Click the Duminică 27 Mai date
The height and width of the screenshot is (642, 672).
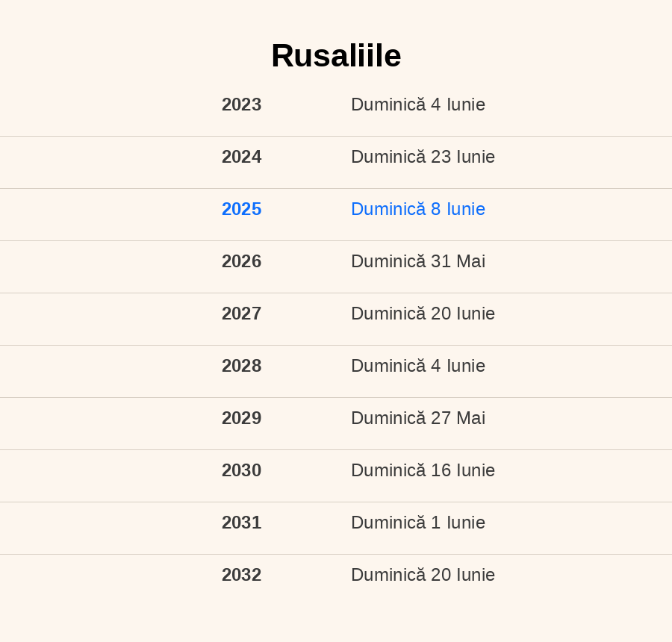pyautogui.click(x=418, y=418)
